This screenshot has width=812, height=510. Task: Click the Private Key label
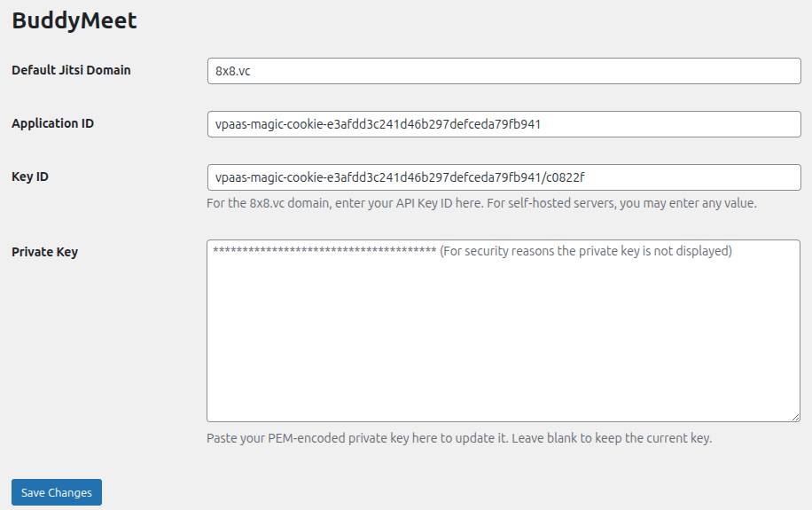point(44,252)
